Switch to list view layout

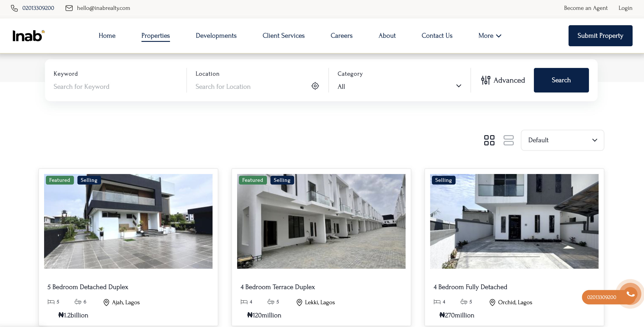(508, 140)
